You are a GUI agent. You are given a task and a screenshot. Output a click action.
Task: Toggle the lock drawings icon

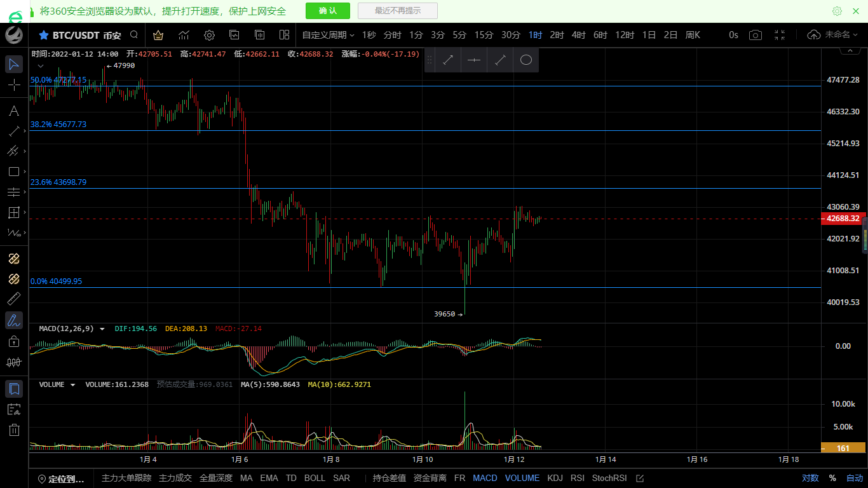pyautogui.click(x=14, y=341)
